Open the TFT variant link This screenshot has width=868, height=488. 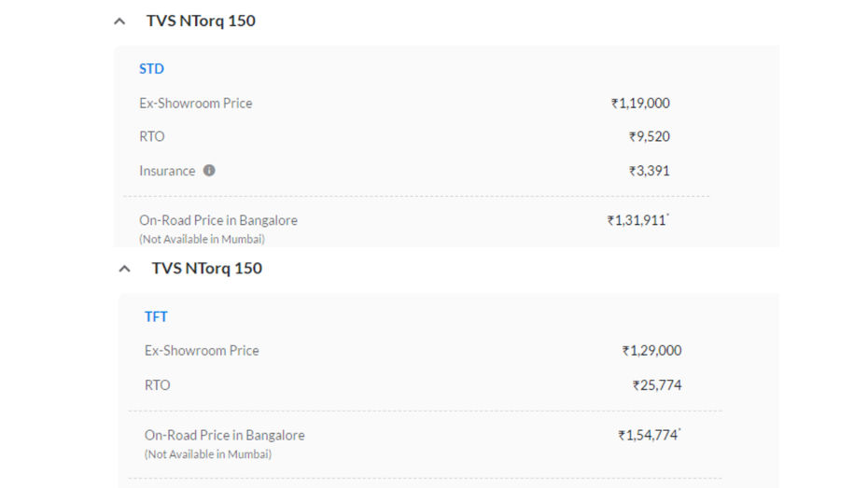(x=156, y=316)
